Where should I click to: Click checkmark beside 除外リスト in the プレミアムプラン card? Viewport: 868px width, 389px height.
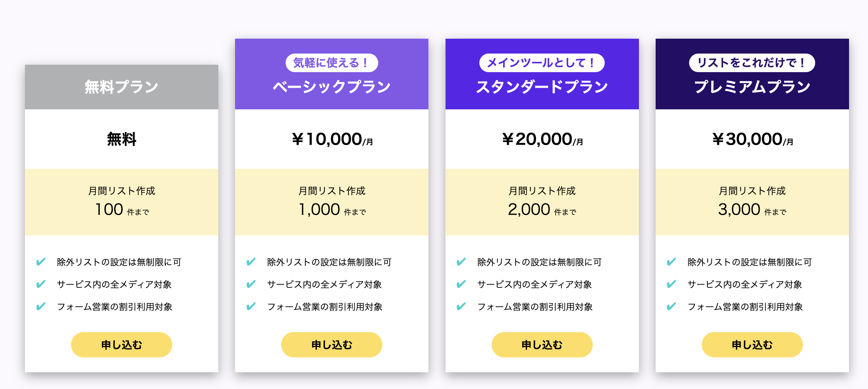click(671, 262)
